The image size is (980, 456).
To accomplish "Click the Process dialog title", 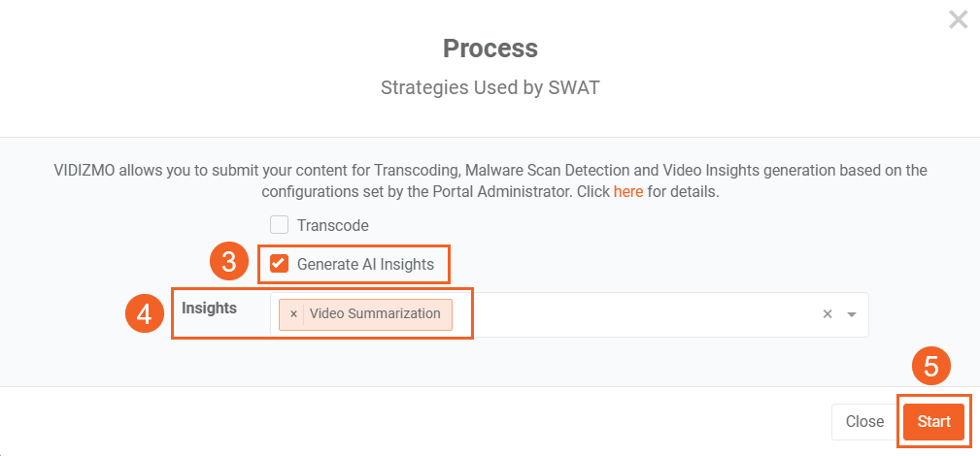I will click(490, 48).
